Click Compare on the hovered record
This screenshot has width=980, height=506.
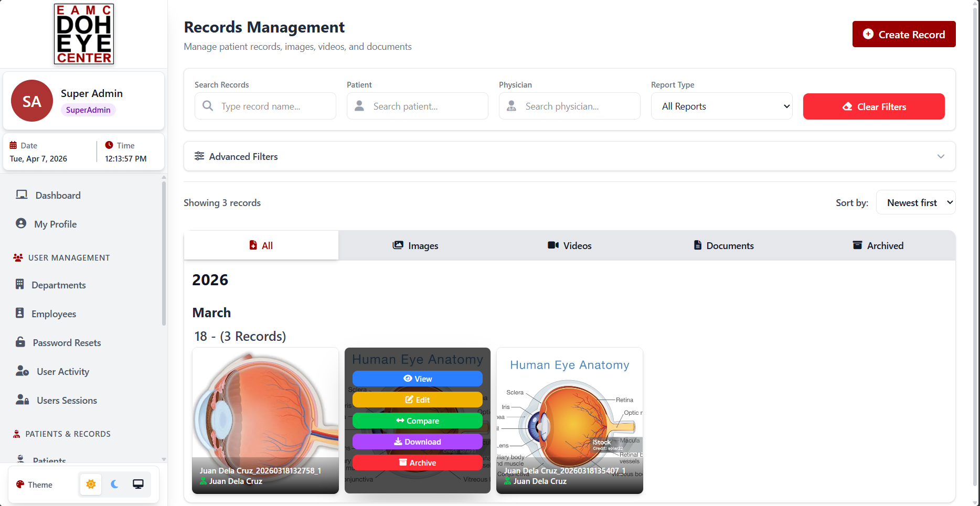pos(418,421)
